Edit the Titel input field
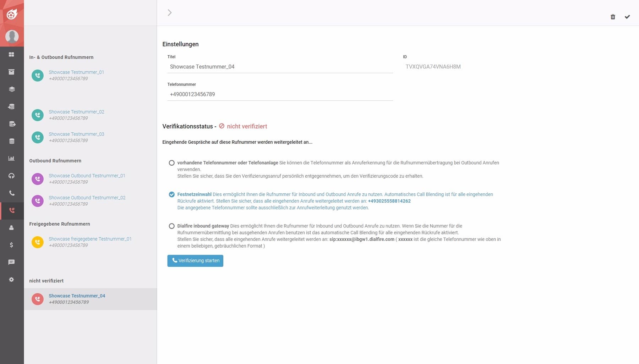Viewport: 639px width, 364px height. [x=280, y=67]
